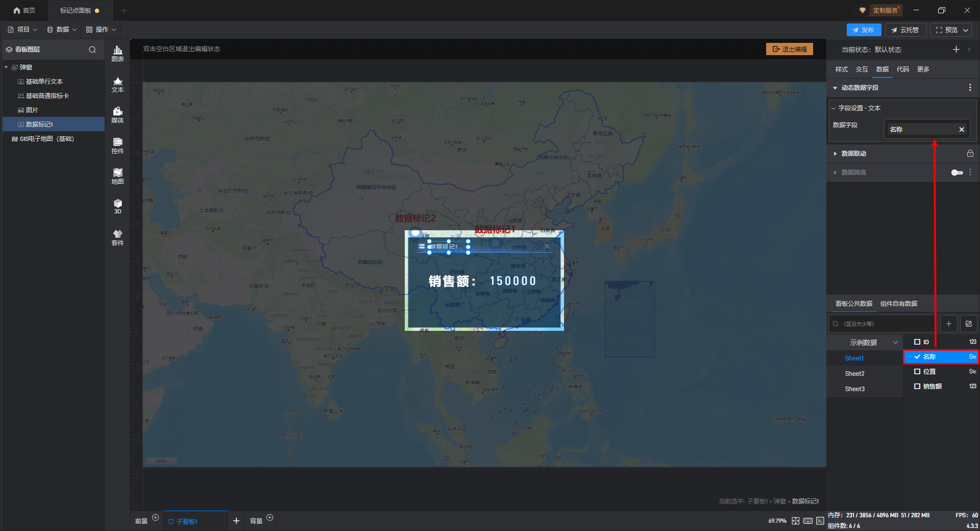Open the console terminal icon
The image size is (980, 531).
(x=820, y=521)
